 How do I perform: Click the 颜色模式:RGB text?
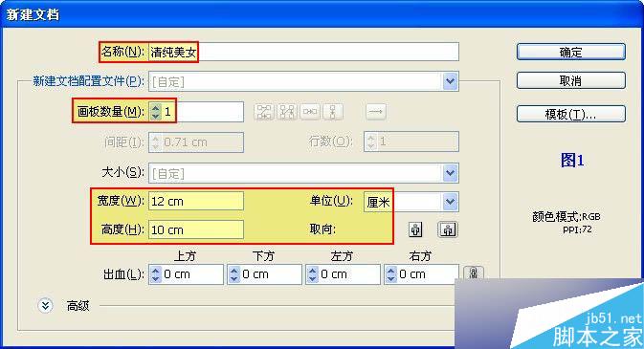566,216
